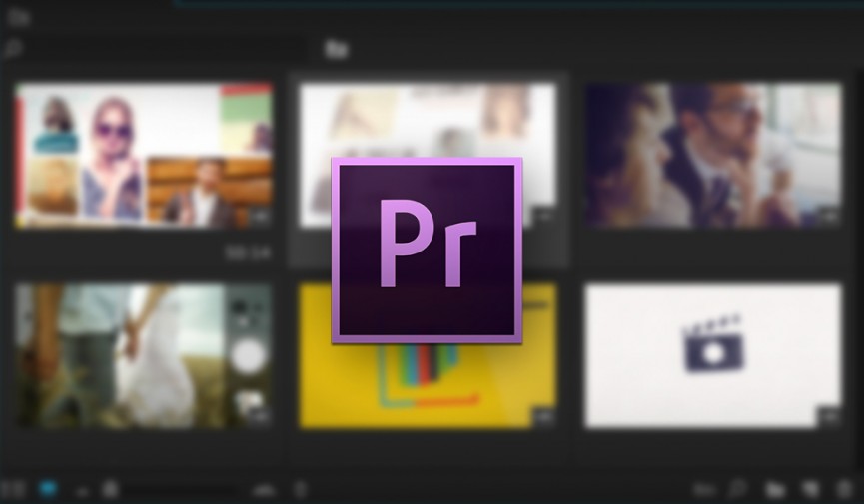This screenshot has width=864, height=504.
Task: Select the white thumbnail with clapperboard icon
Action: [713, 356]
